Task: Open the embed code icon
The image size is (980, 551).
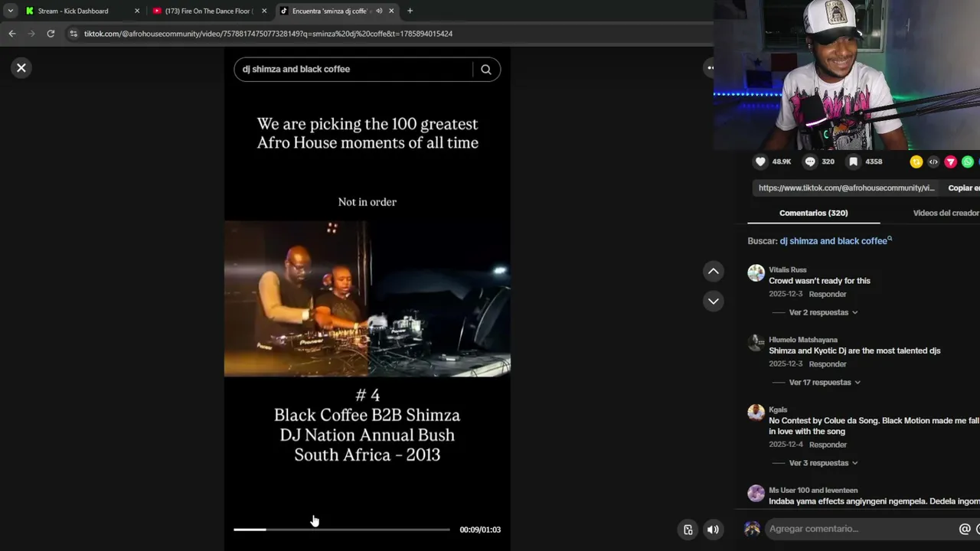Action: pyautogui.click(x=933, y=161)
